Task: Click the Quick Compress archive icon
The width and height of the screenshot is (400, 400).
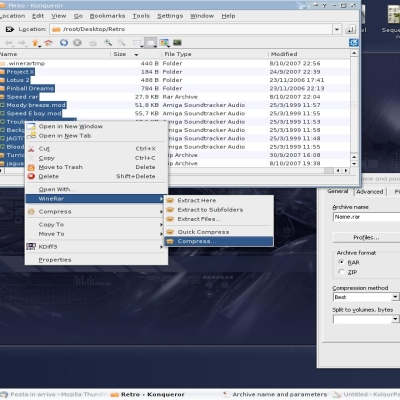Action: (170, 232)
